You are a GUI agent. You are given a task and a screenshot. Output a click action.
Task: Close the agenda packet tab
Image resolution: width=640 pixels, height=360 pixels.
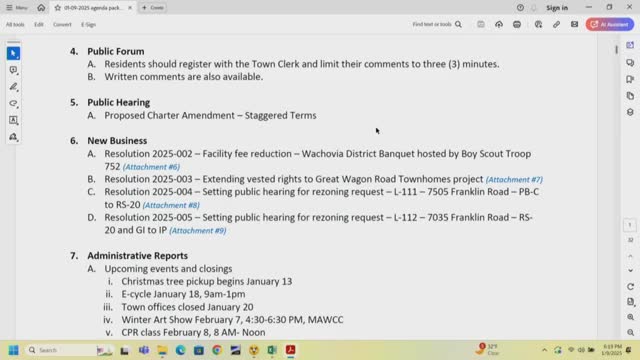click(x=130, y=8)
